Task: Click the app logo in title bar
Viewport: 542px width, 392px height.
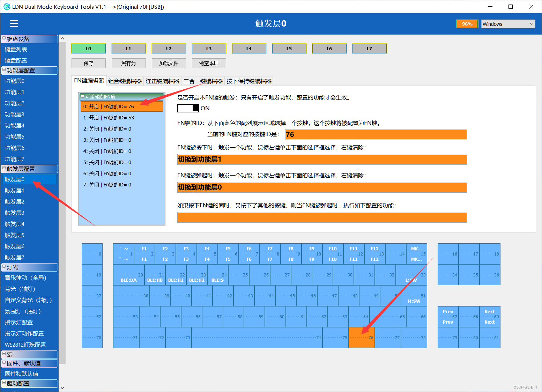Action: tap(7, 7)
